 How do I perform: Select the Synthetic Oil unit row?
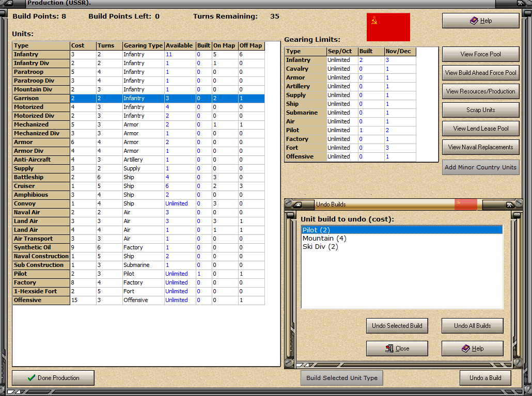(x=138, y=247)
